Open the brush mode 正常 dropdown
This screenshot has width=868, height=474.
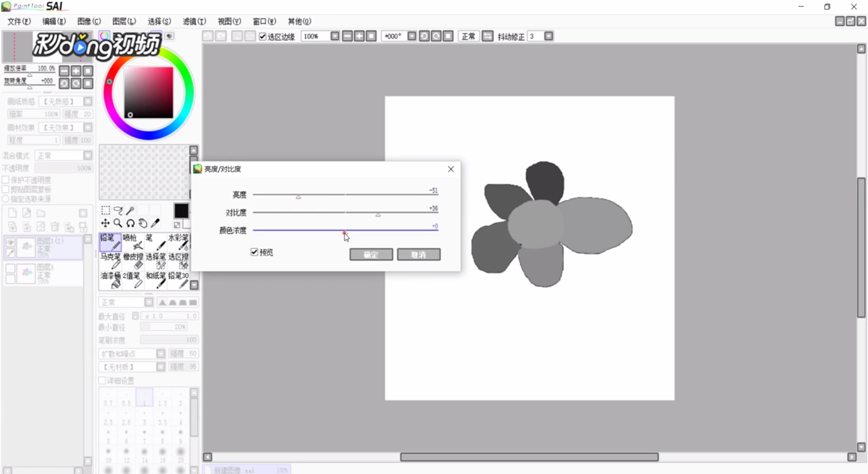click(149, 302)
